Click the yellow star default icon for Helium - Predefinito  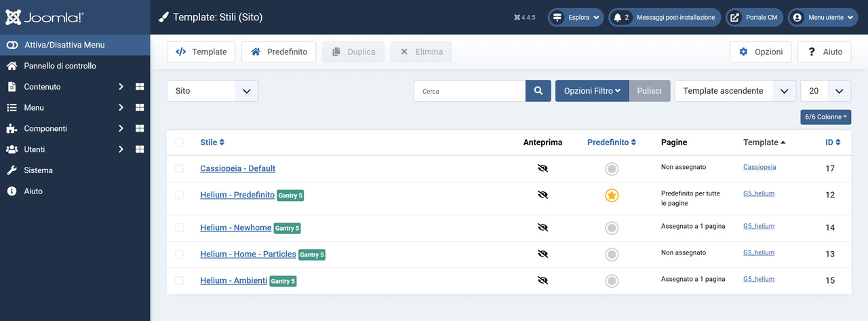coord(612,196)
